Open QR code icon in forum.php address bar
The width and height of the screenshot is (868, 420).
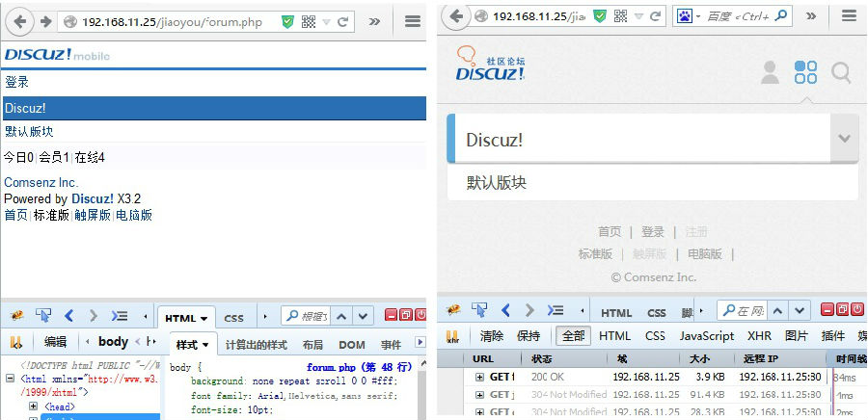309,21
